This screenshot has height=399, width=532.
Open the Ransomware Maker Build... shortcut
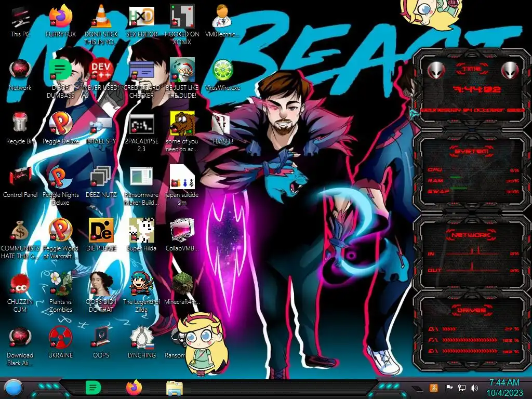point(141,185)
